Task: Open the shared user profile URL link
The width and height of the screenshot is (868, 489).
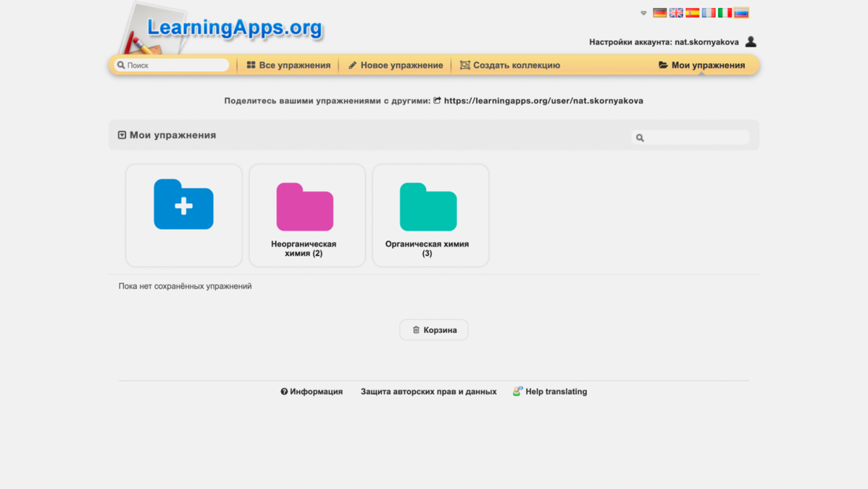Action: (543, 101)
